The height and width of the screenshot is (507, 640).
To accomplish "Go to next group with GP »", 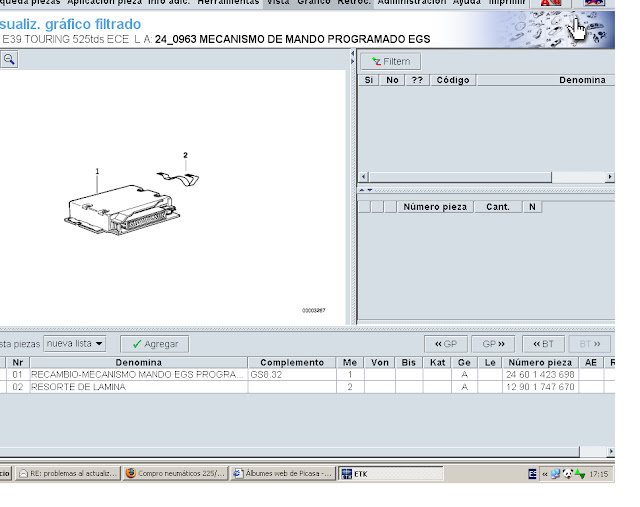I will tap(493, 344).
